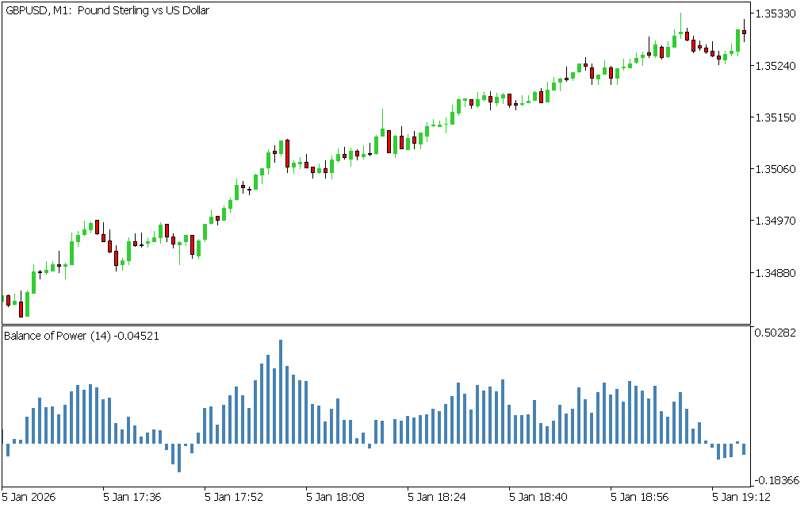Click the 1.35150 price scale label
The image size is (812, 508).
pyautogui.click(x=777, y=117)
